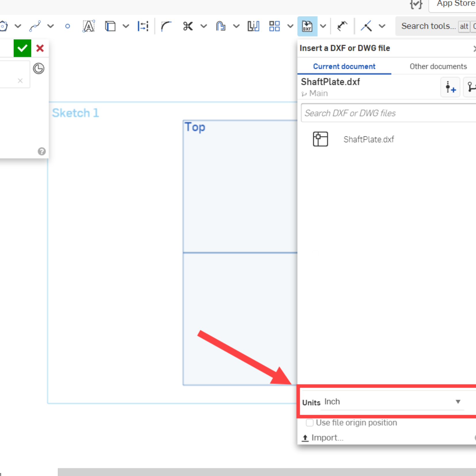
Task: Select the Offset tool icon
Action: point(220,26)
